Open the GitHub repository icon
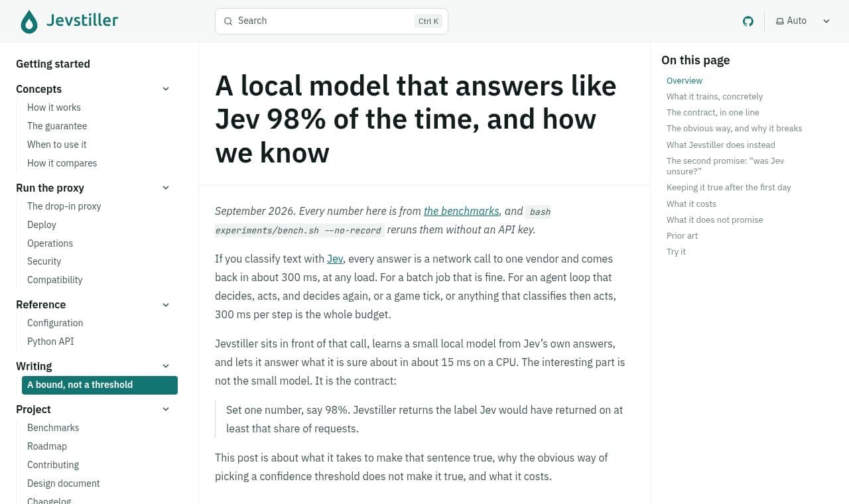Image resolution: width=849 pixels, height=504 pixels. [748, 21]
